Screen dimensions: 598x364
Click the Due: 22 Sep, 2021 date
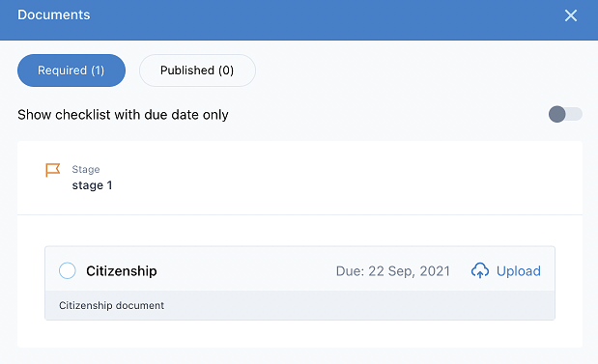(x=393, y=271)
